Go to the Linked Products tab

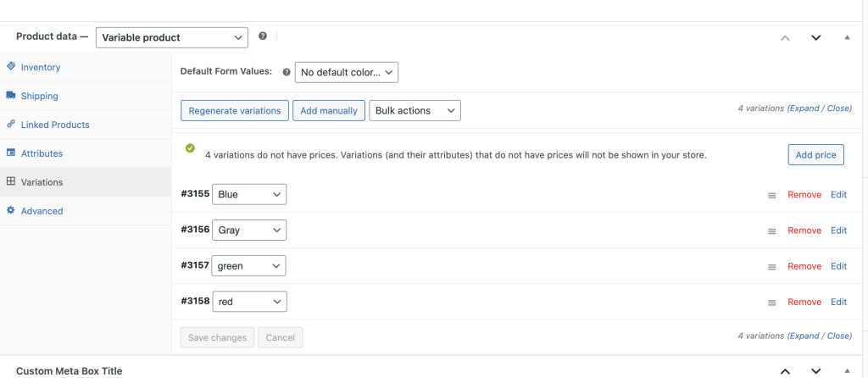tap(54, 125)
